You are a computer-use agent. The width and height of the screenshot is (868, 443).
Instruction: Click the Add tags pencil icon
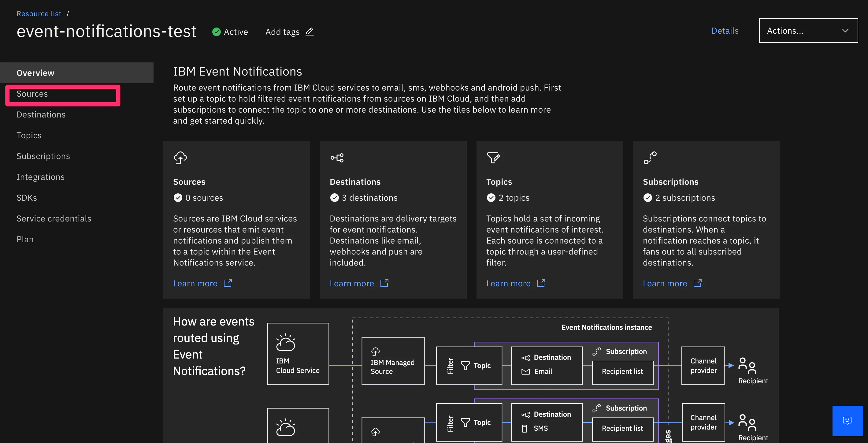point(310,32)
